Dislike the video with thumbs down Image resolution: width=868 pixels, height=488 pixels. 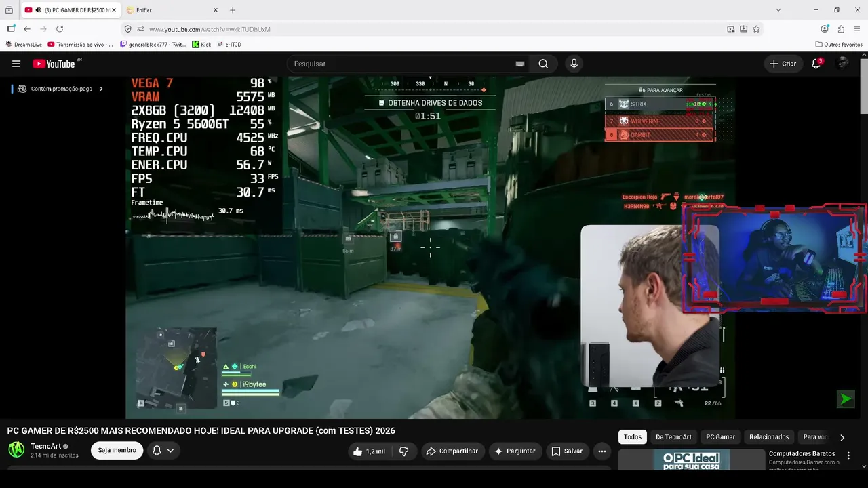pyautogui.click(x=403, y=451)
